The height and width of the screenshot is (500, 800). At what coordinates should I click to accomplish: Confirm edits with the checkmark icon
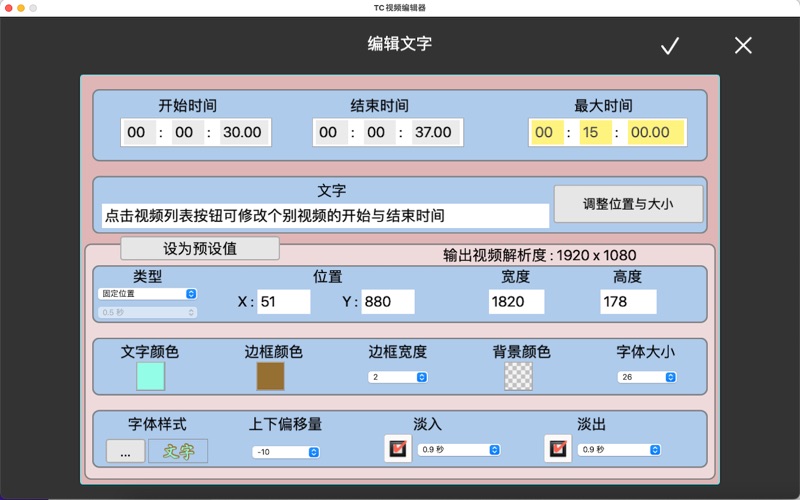point(670,45)
